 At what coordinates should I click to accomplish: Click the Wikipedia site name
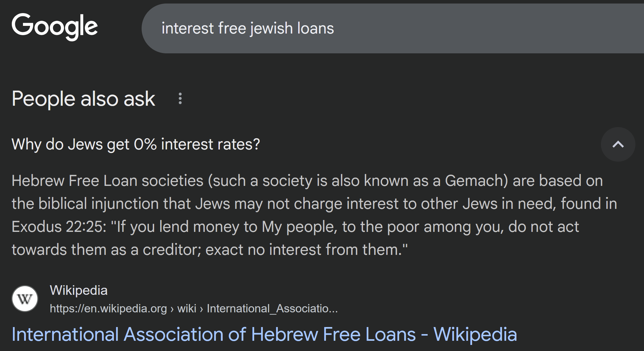[78, 290]
